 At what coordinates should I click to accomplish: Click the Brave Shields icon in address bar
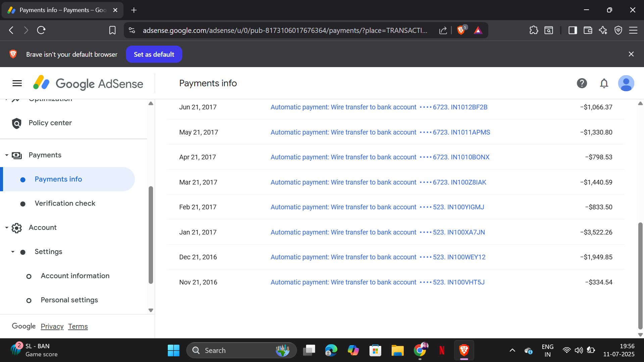pyautogui.click(x=461, y=31)
